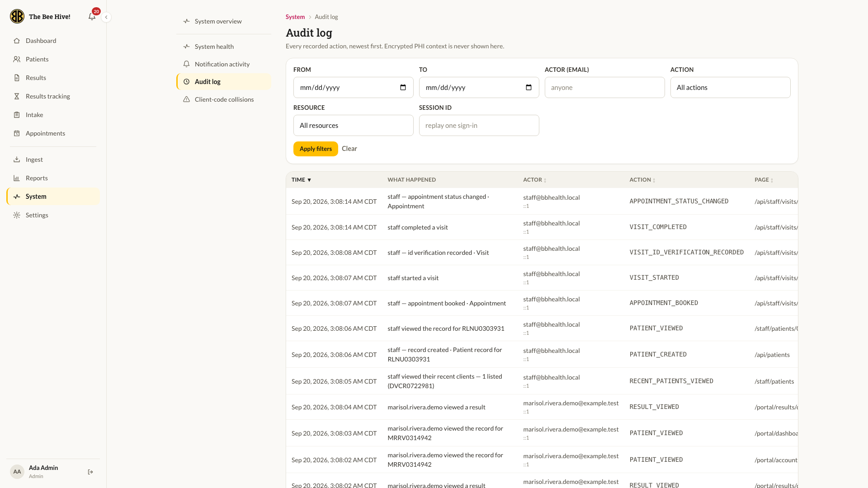868x488 pixels.
Task: Click the Notification activity bell icon
Action: tap(186, 64)
